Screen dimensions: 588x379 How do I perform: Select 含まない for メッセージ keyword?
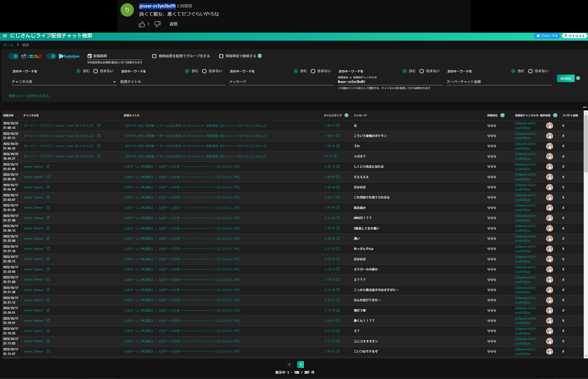(x=313, y=71)
